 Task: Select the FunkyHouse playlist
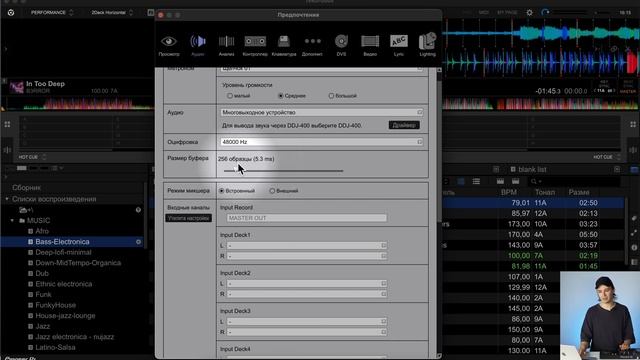[56, 305]
